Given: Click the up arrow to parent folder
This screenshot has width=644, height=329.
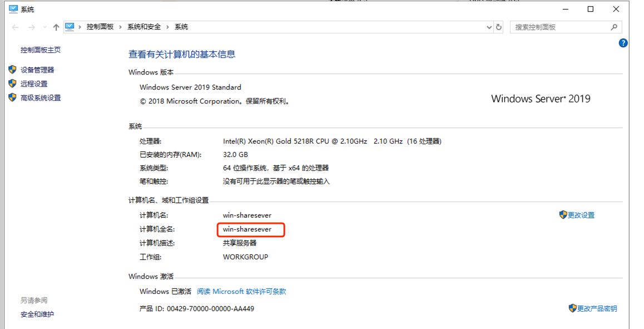Looking at the screenshot, I should click(x=56, y=27).
